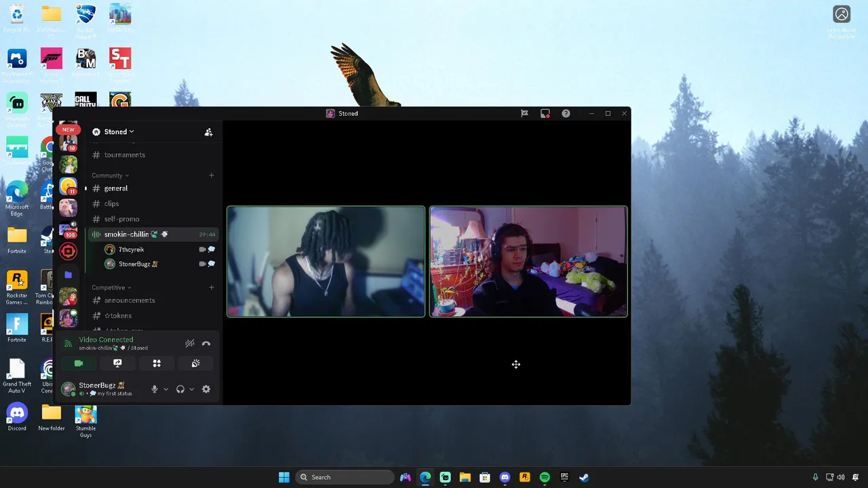Viewport: 868px width, 488px height.
Task: Click the connection signal strength icon
Action: 68,344
